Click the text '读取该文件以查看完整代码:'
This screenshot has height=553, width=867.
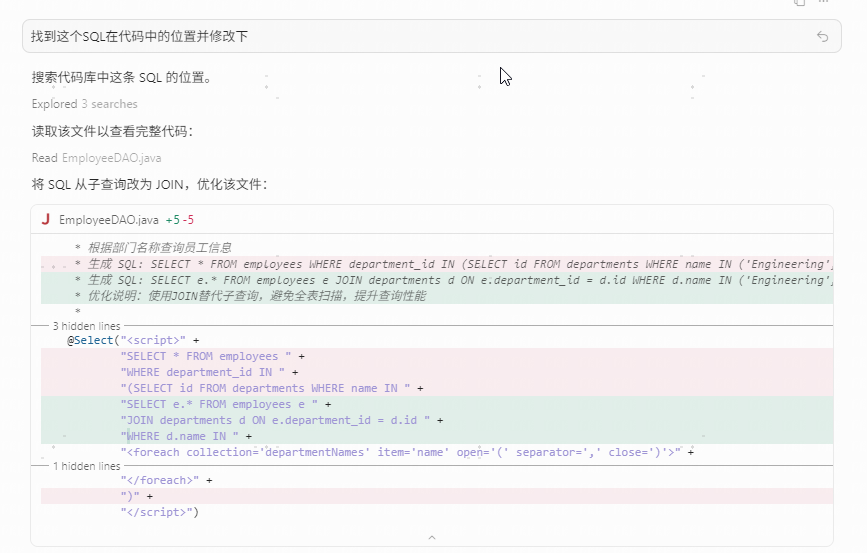click(112, 131)
